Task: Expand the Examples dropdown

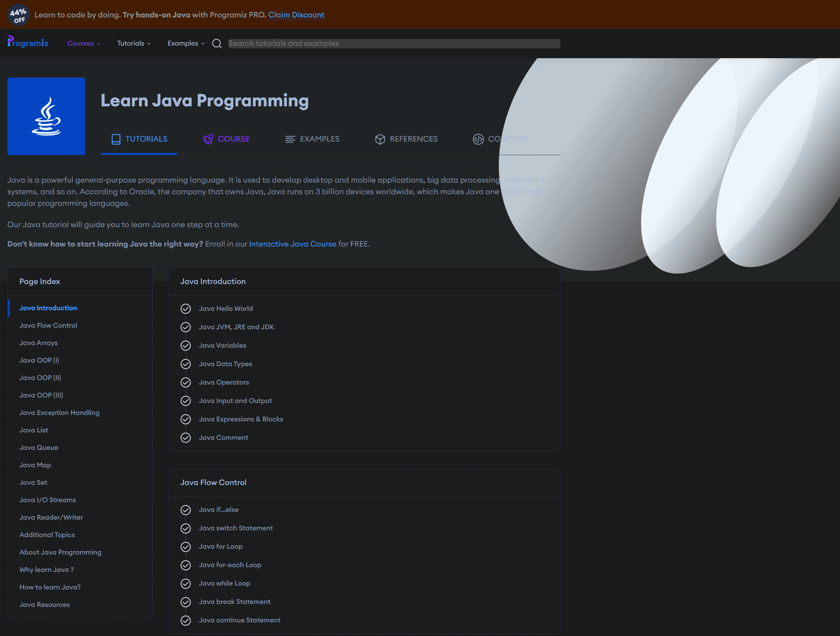Action: 185,43
